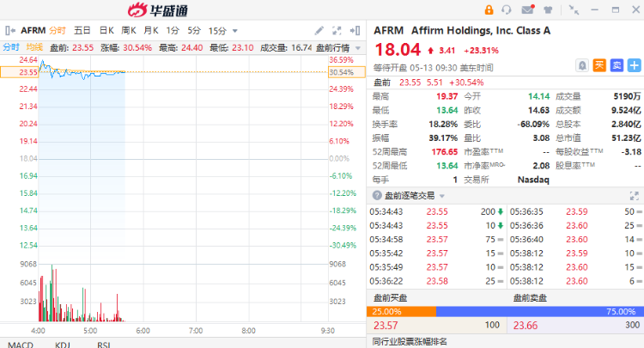Click the bell alert icon for AFRM
This screenshot has height=348, width=644.
point(582,64)
